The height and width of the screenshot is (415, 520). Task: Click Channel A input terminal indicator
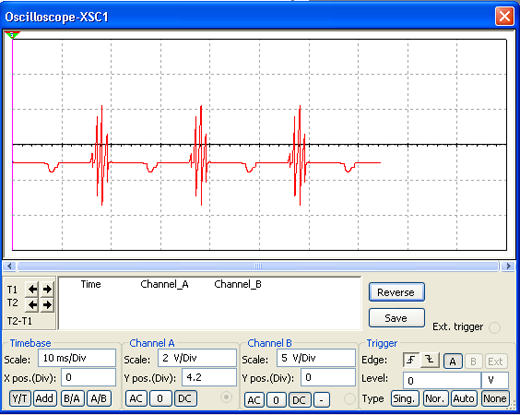[227, 397]
